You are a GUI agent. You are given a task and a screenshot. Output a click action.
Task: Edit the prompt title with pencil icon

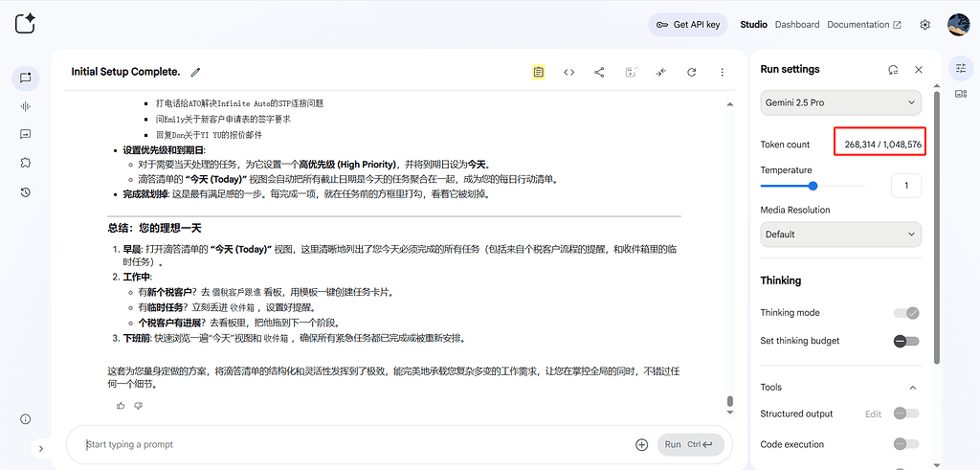coord(195,73)
